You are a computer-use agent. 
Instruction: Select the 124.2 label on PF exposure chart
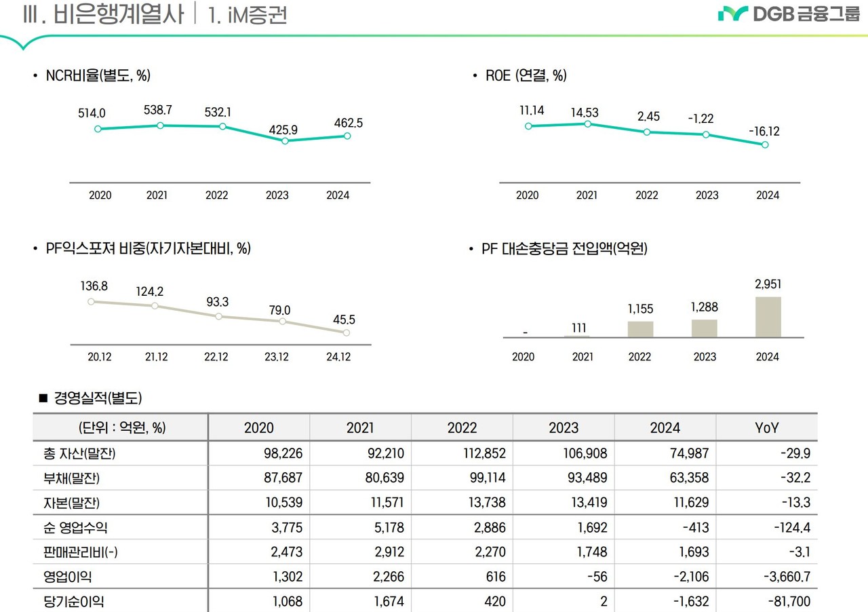coord(149,292)
